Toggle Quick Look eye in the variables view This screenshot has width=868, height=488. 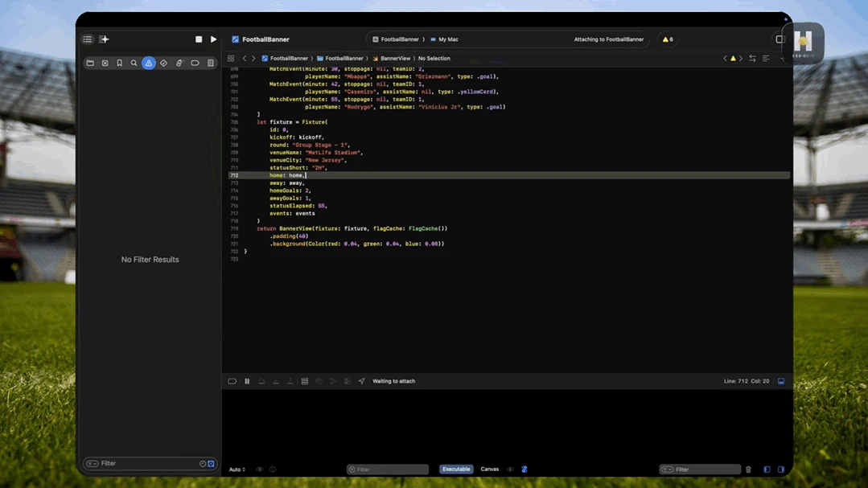(x=260, y=470)
